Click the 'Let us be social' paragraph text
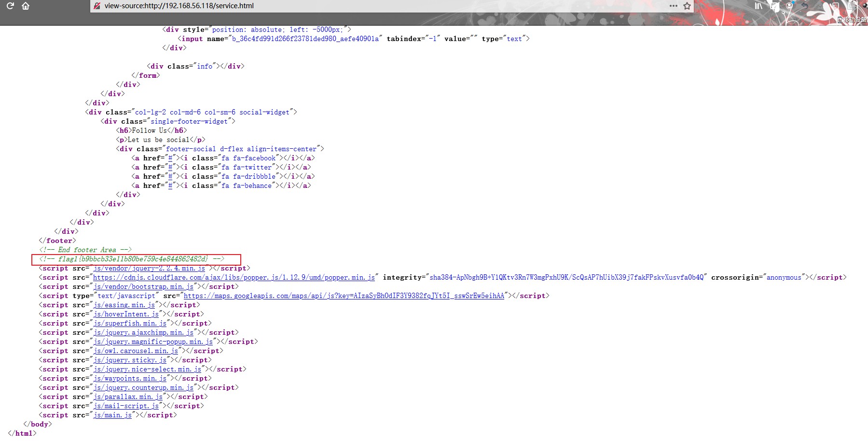 pos(158,140)
